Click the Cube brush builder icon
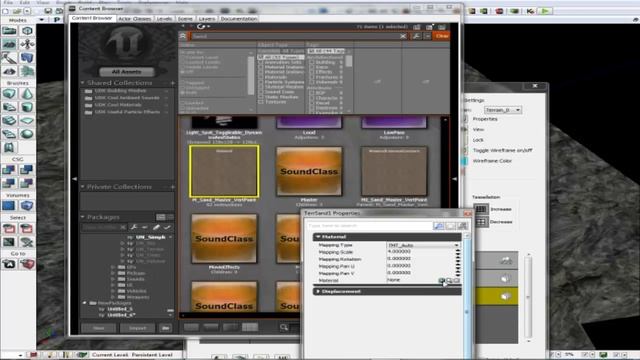Image resolution: width=640 pixels, height=360 pixels. pos(9,94)
